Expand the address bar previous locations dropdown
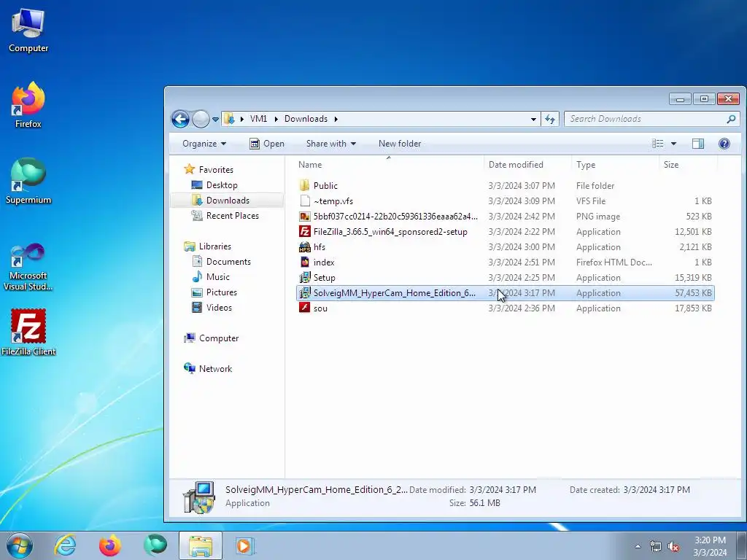The height and width of the screenshot is (560, 747). (533, 119)
